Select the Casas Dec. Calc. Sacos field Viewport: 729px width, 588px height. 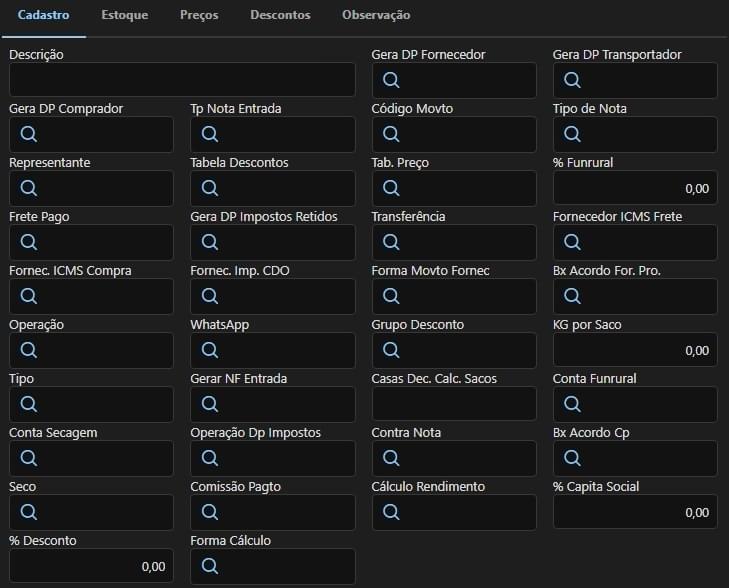454,405
